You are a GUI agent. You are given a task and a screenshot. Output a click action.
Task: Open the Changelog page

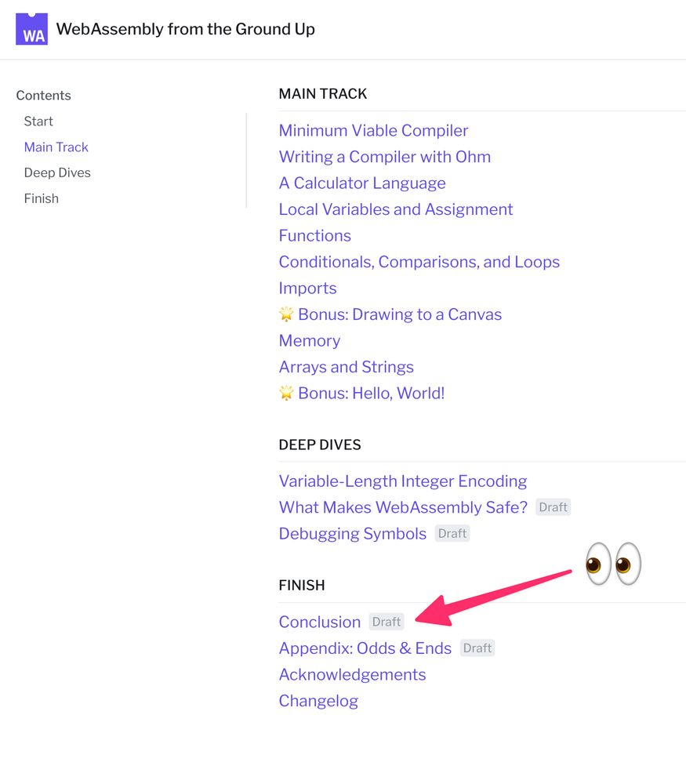click(x=318, y=700)
